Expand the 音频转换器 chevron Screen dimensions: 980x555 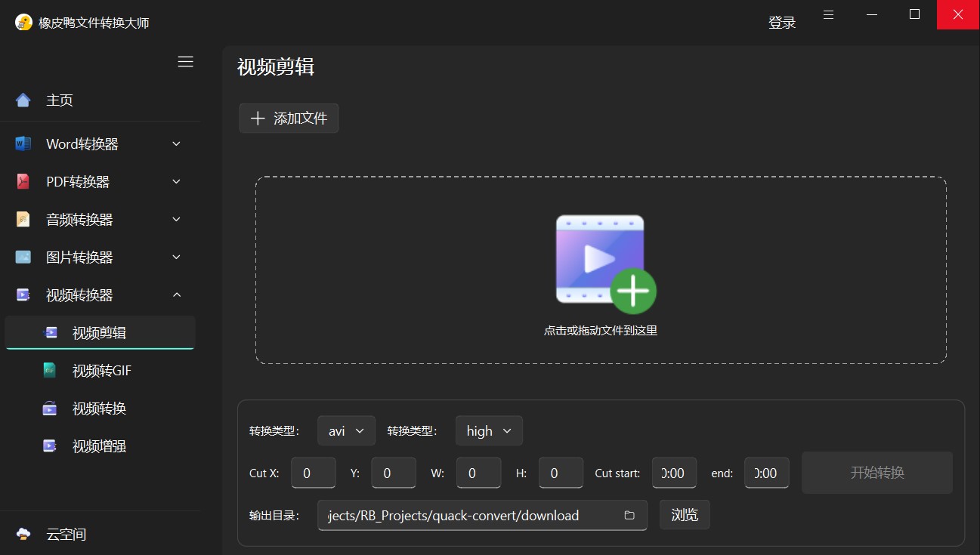pos(176,219)
